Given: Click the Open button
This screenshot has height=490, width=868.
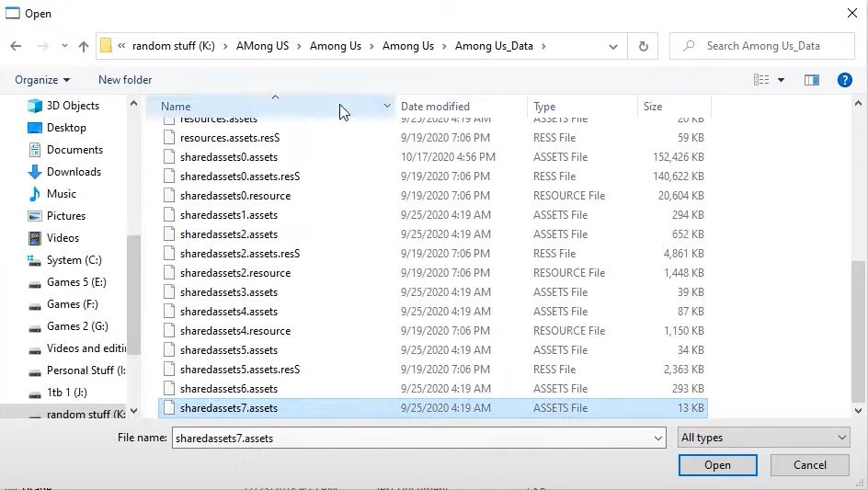Looking at the screenshot, I should coord(717,465).
